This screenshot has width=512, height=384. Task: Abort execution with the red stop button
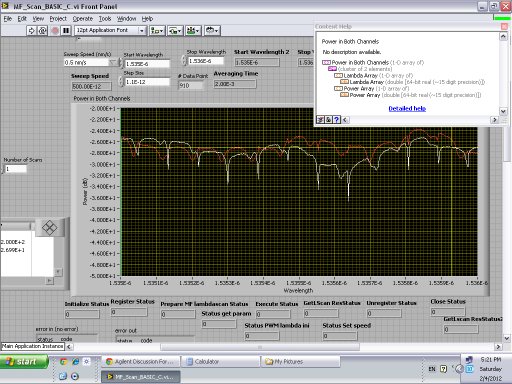[x=55, y=31]
